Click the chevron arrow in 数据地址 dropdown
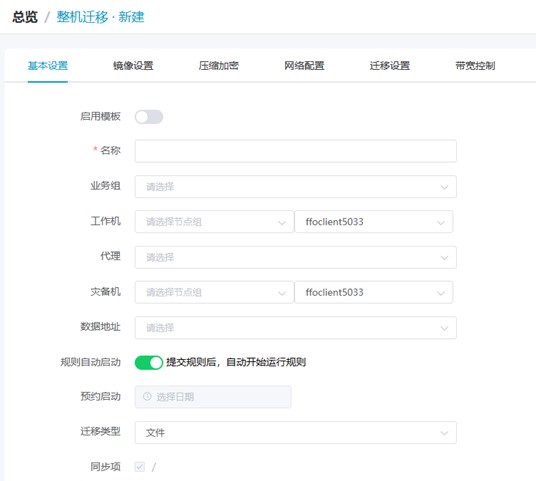Viewport: 536px width, 481px height. 444,328
